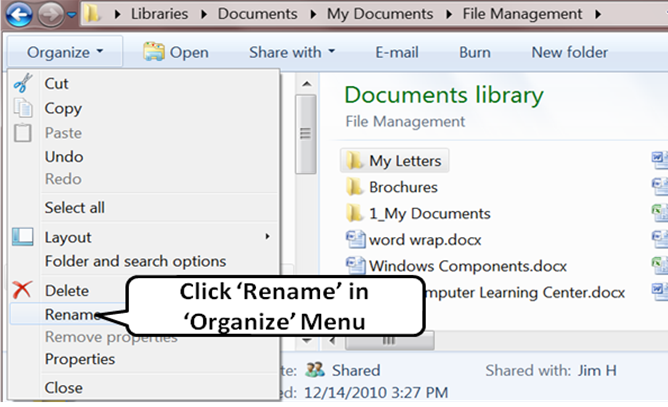Click the Open toolbar folder icon

(153, 52)
